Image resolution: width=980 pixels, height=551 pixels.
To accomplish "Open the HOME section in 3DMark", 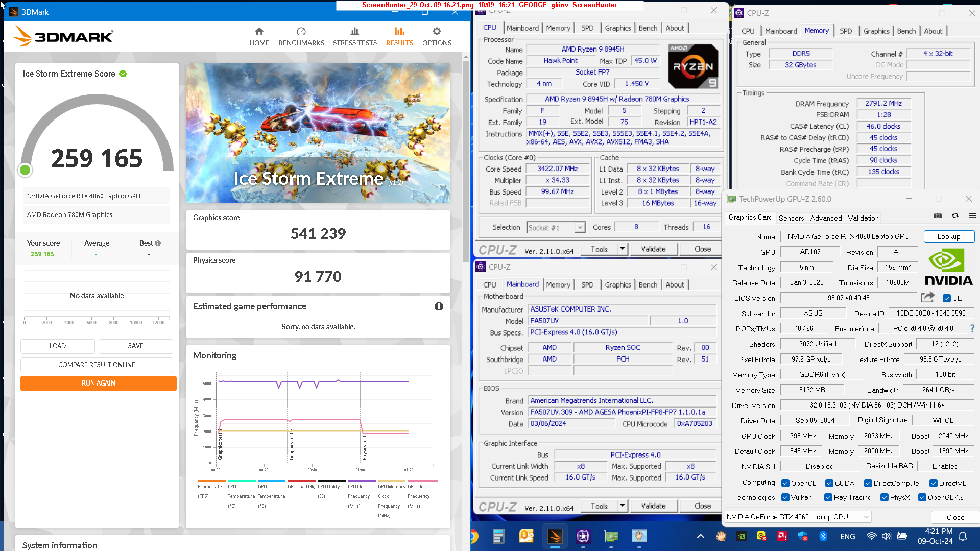I will pos(259,37).
